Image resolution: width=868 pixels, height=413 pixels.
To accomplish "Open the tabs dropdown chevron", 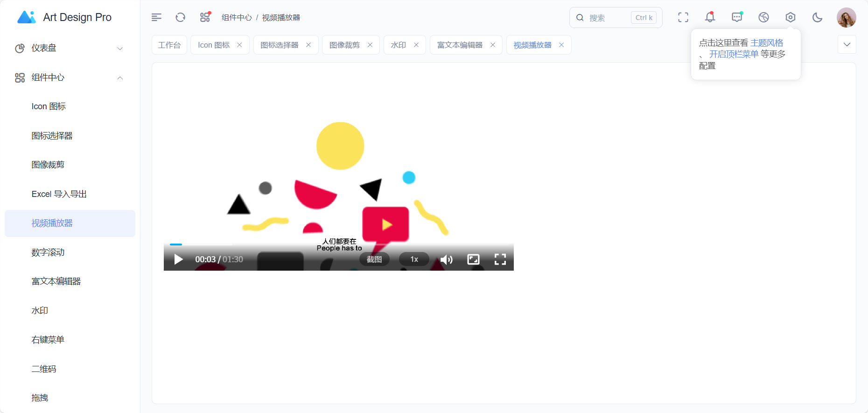I will click(847, 45).
